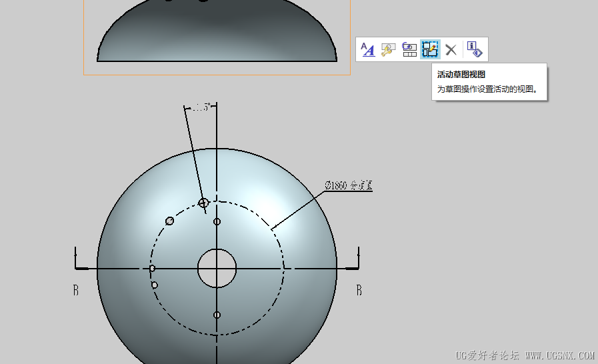
Task: Click the left section line arrow marker
Action: pyautogui.click(x=79, y=260)
